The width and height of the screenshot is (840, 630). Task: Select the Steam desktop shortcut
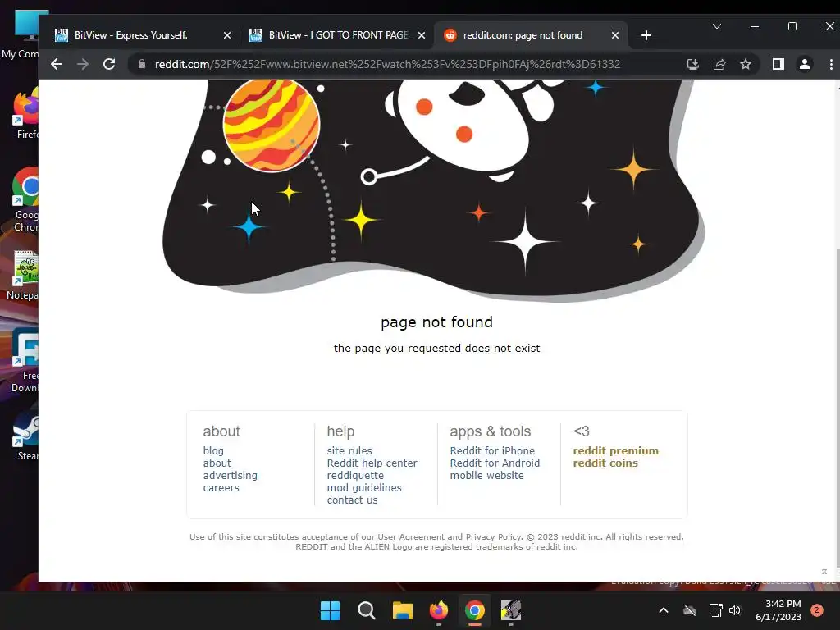tap(25, 436)
